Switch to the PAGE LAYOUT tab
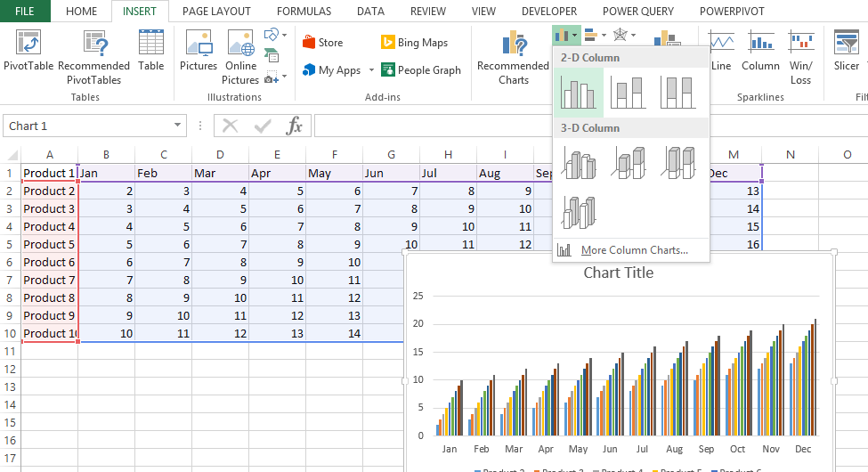The height and width of the screenshot is (472, 868). point(216,11)
